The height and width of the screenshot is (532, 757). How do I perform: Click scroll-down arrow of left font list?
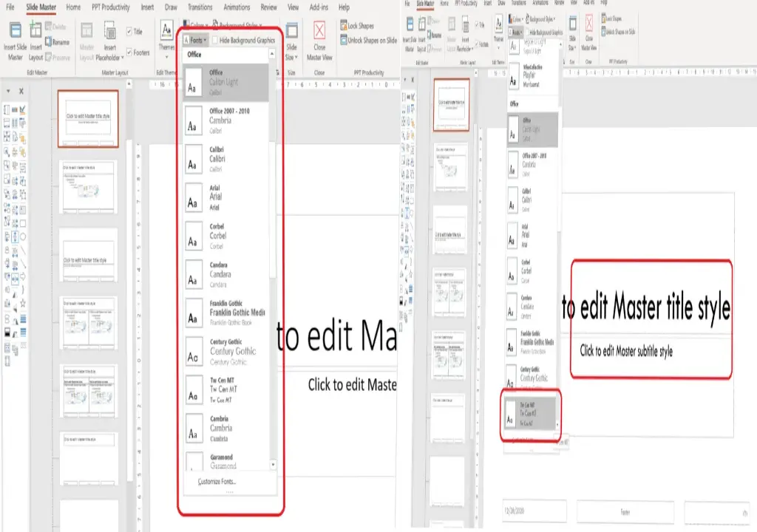[273, 464]
